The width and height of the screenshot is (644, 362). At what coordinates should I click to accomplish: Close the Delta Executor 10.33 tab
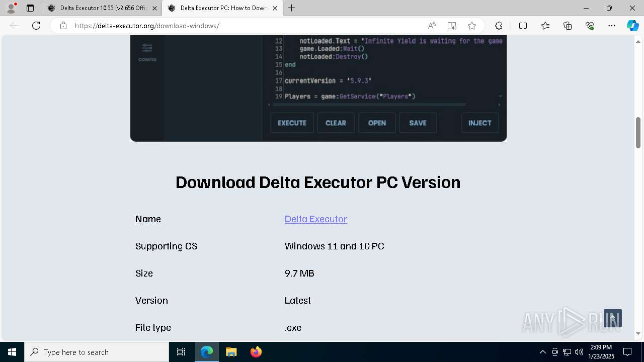(x=154, y=8)
